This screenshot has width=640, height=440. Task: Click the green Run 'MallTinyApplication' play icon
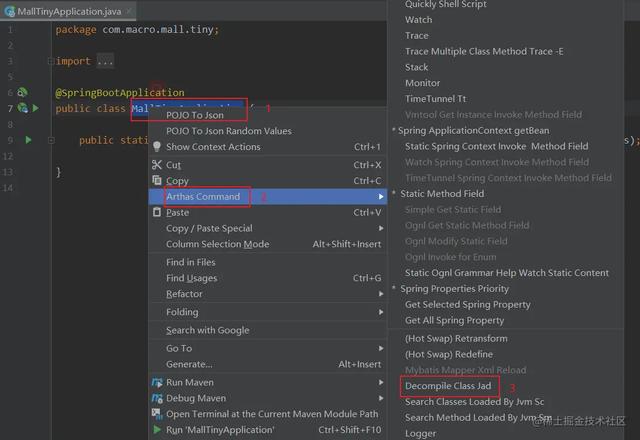(x=156, y=430)
